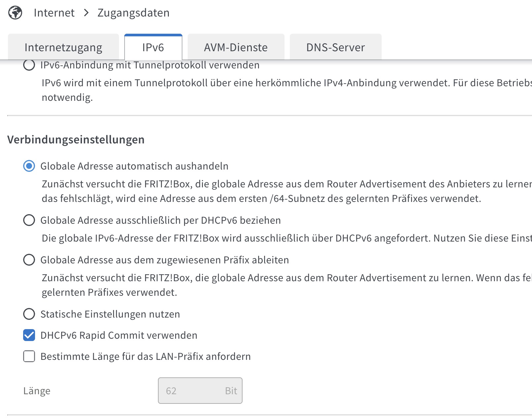Select Globale Adresse aus zugewiesenen Präfix ableiten
This screenshot has width=532, height=419.
[29, 260]
